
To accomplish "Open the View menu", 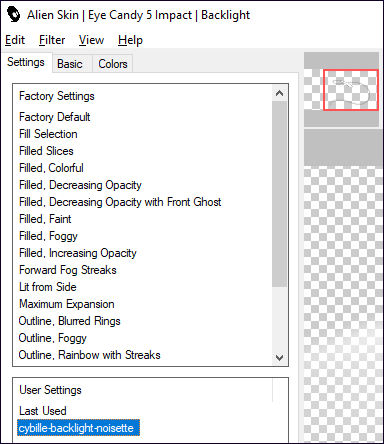I will click(91, 40).
